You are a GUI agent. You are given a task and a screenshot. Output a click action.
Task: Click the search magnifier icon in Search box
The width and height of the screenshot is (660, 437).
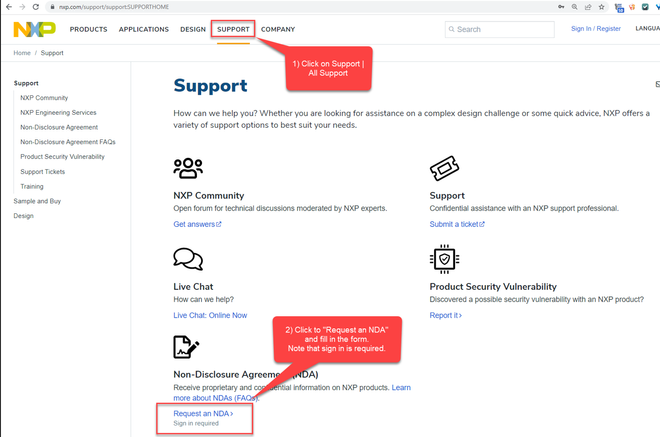[x=452, y=29]
